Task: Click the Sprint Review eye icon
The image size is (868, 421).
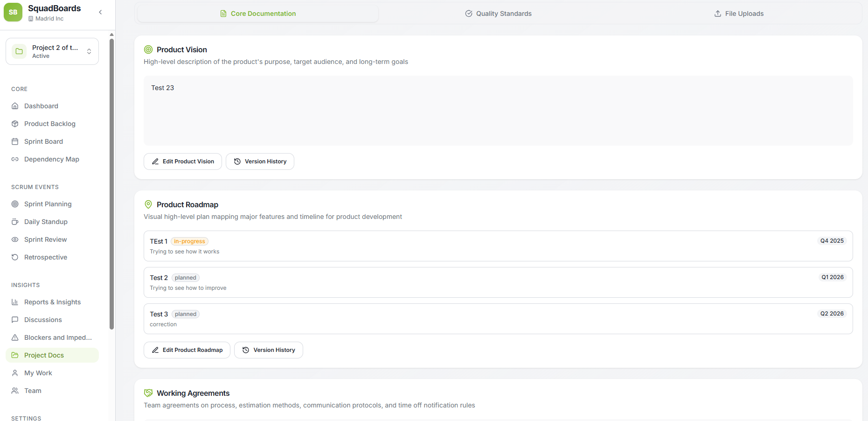Action: pyautogui.click(x=15, y=239)
